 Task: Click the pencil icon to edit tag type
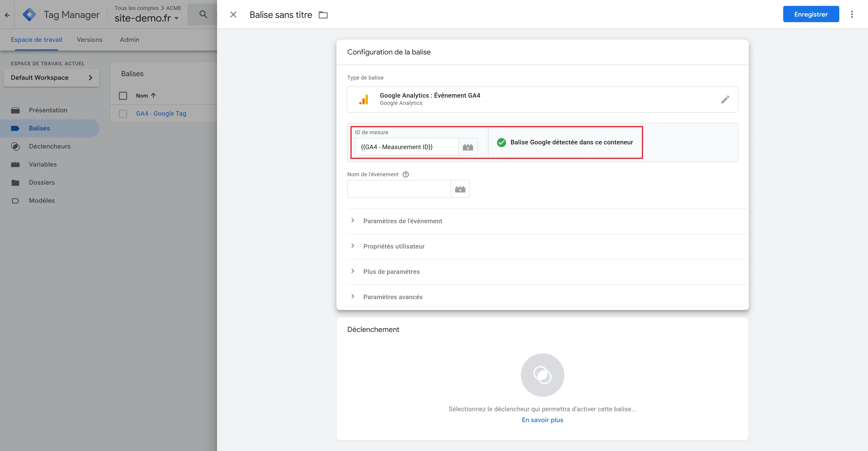pyautogui.click(x=725, y=99)
